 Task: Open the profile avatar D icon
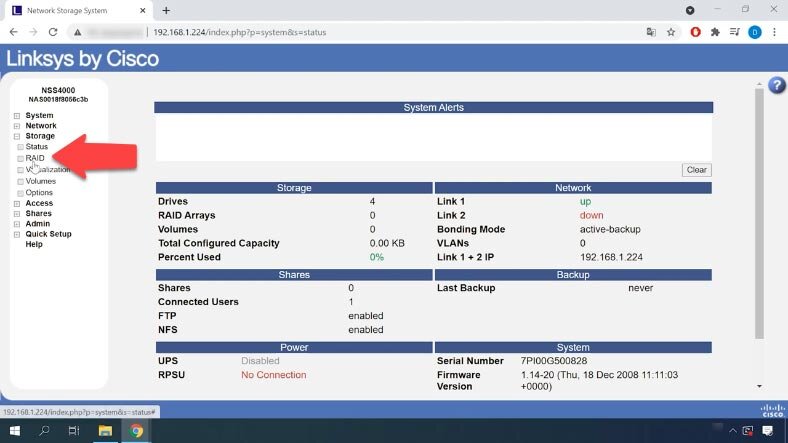coord(754,32)
